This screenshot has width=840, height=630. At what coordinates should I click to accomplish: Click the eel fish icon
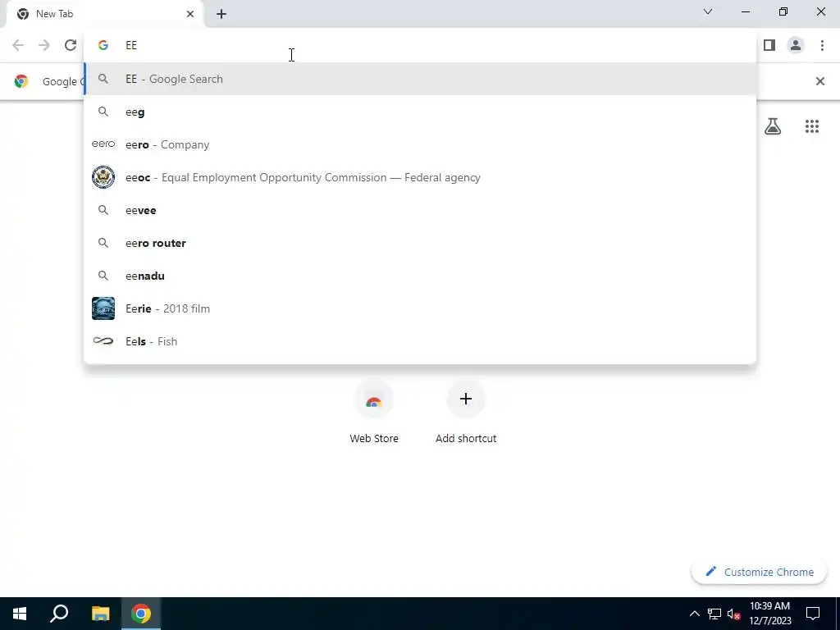[x=103, y=340]
